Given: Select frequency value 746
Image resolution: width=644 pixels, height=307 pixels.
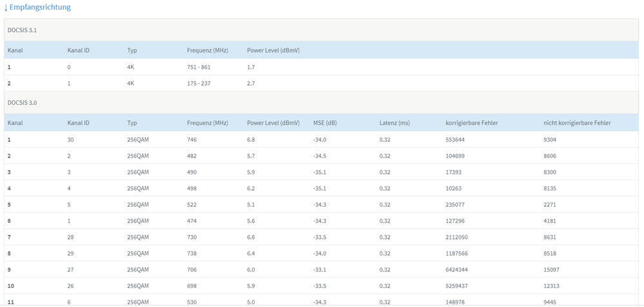Looking at the screenshot, I should 192,140.
